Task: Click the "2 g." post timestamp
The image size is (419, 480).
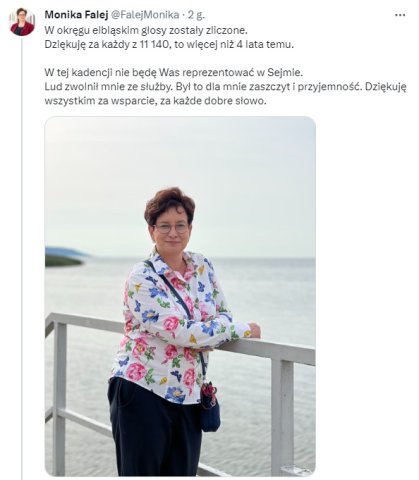Action: click(x=196, y=15)
